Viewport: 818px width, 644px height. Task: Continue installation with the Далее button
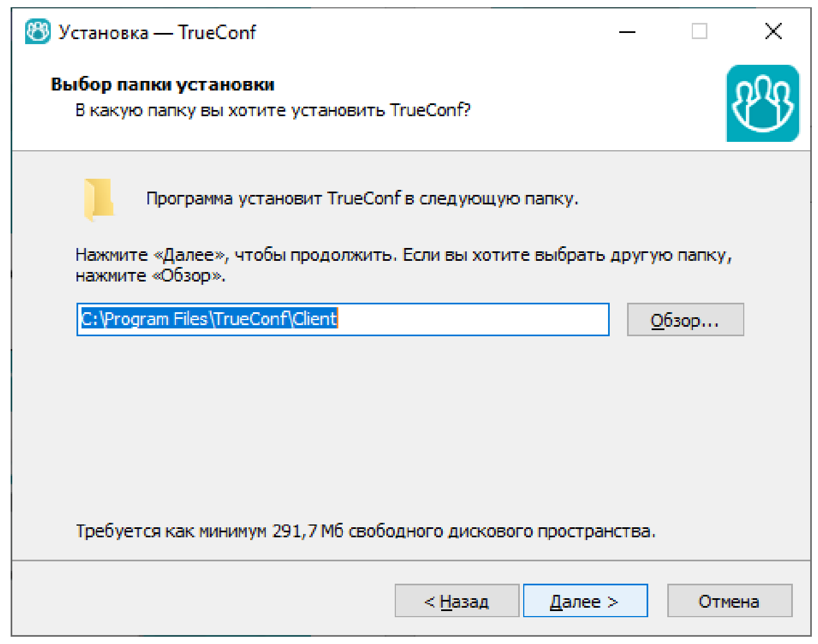(x=585, y=601)
